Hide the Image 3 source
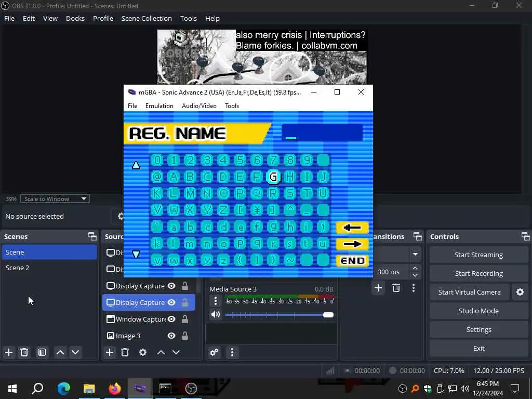This screenshot has height=399, width=532. [171, 336]
